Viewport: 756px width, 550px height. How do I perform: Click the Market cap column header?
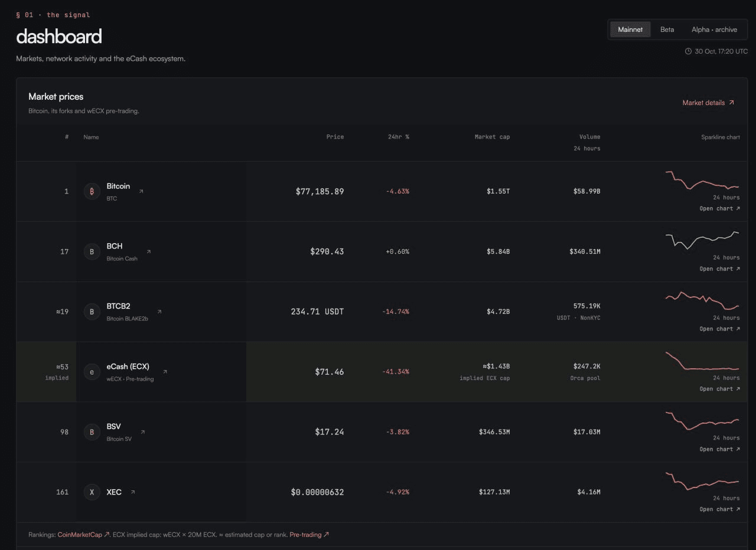tap(492, 137)
